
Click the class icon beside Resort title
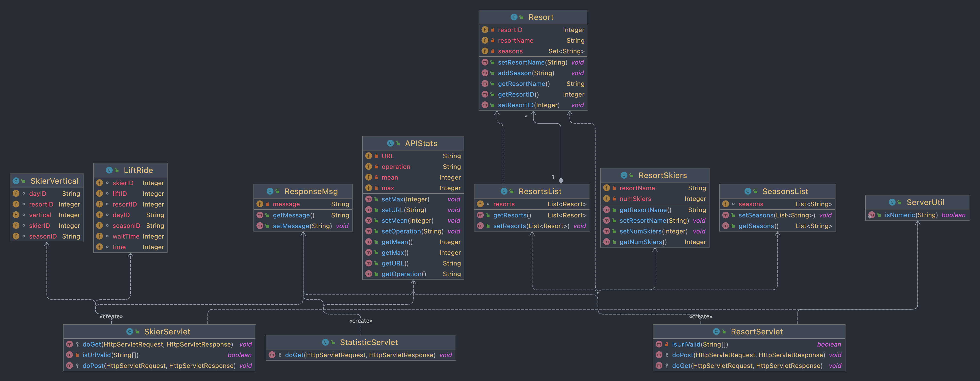(514, 17)
